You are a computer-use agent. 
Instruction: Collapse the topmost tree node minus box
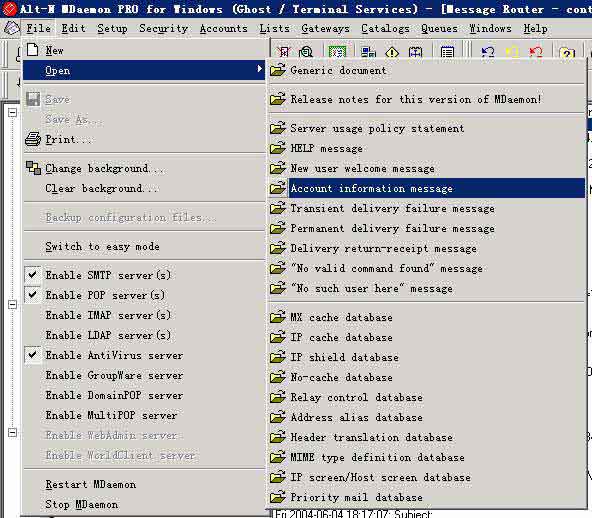coord(12,112)
